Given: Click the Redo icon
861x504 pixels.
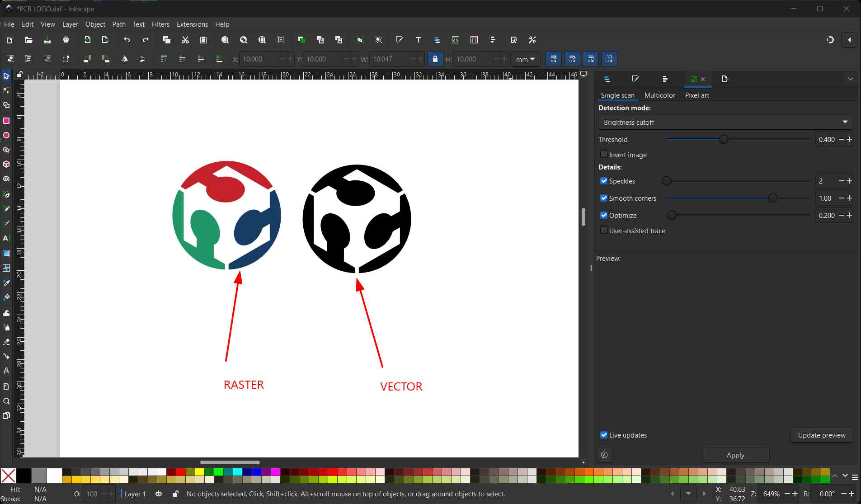Looking at the screenshot, I should (146, 40).
